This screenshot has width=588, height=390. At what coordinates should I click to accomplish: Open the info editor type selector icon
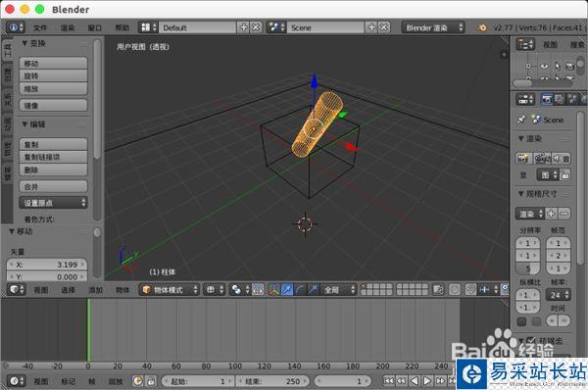click(16, 27)
